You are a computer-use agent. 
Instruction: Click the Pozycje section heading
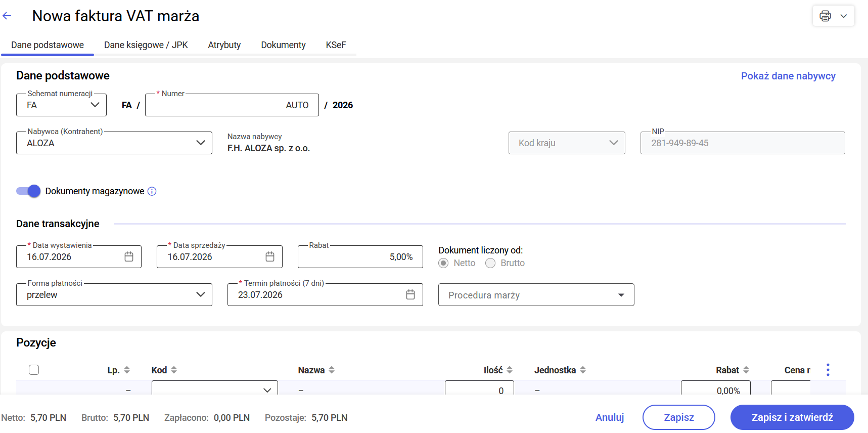point(36,342)
